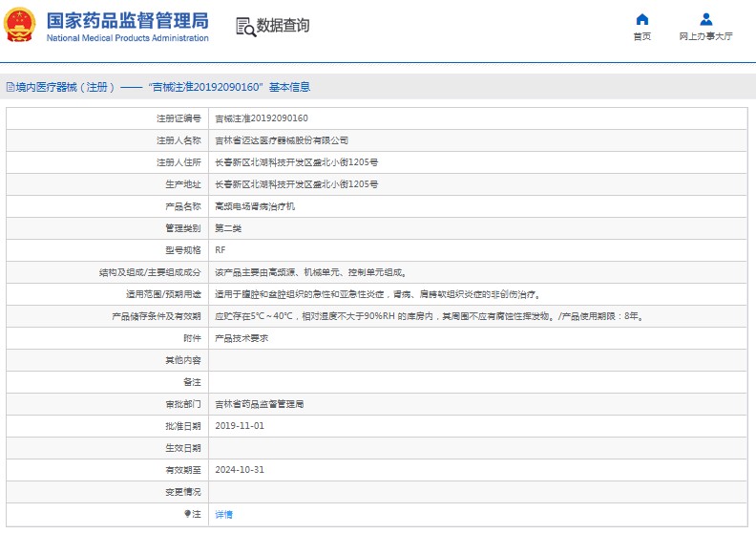
Task: Click the 生效日期 label
Action: point(183,448)
